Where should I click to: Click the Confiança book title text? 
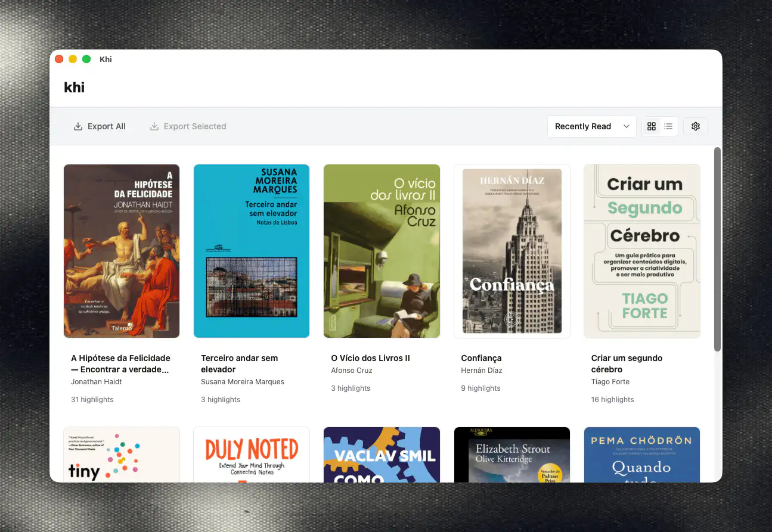[481, 358]
